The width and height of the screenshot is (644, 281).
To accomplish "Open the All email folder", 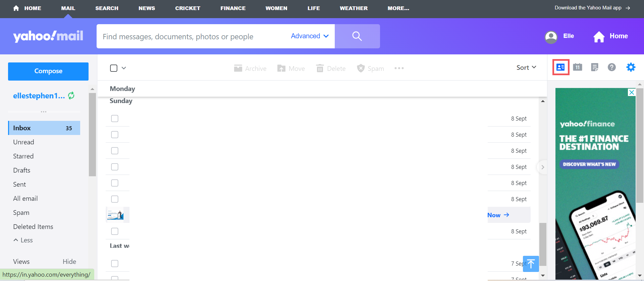I will click(25, 198).
